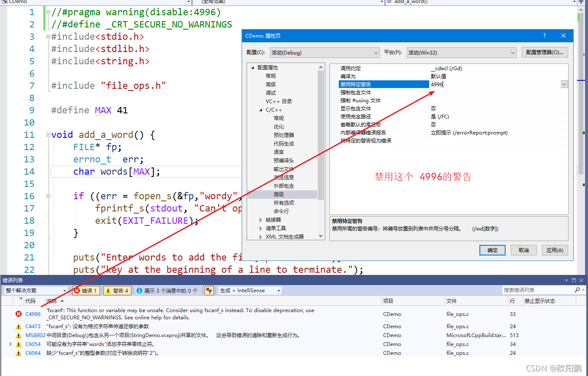Viewport: 588px width, 376px height.
Task: Click the warning icon beside MSB802
Action: [19, 335]
